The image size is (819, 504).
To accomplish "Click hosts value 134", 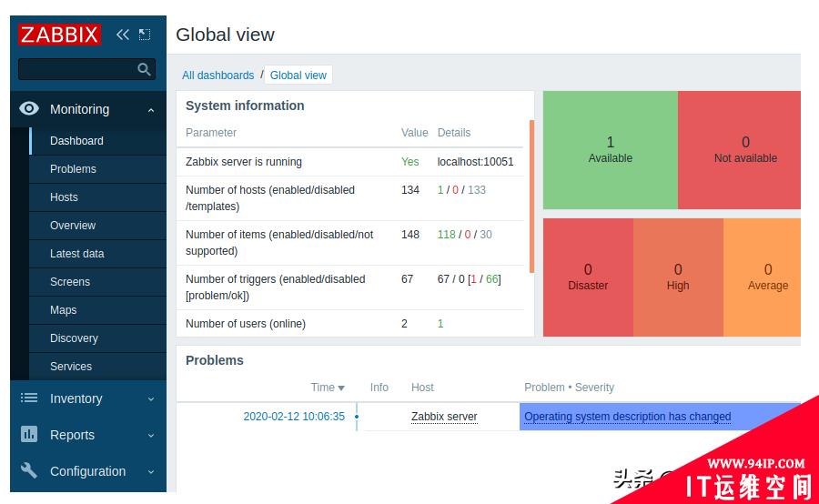I will [410, 190].
